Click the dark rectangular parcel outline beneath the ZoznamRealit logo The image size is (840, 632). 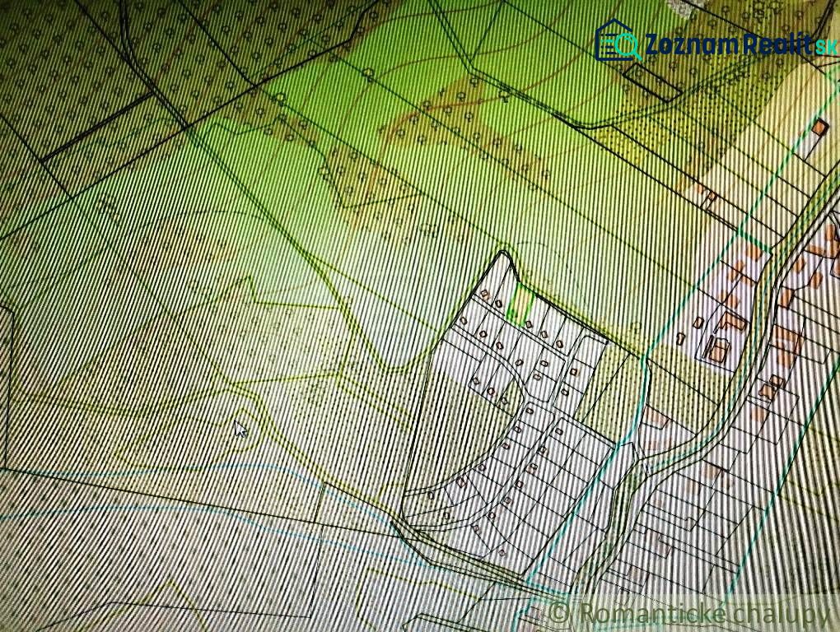click(652, 81)
